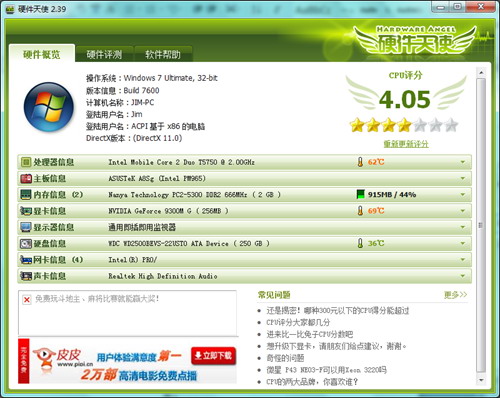This screenshot has width=500, height=398.
Task: Click the CPU thermometer icon beside 62℃
Action: coord(360,162)
